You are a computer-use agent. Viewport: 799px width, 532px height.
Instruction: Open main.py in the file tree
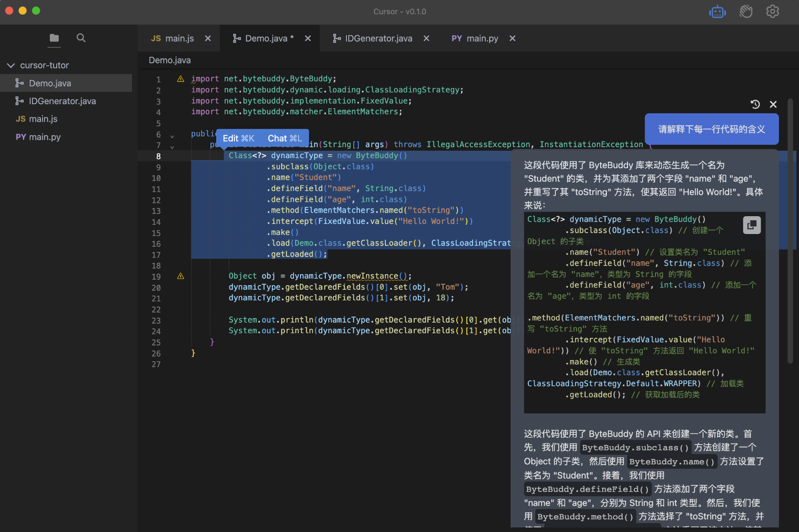pyautogui.click(x=66, y=137)
